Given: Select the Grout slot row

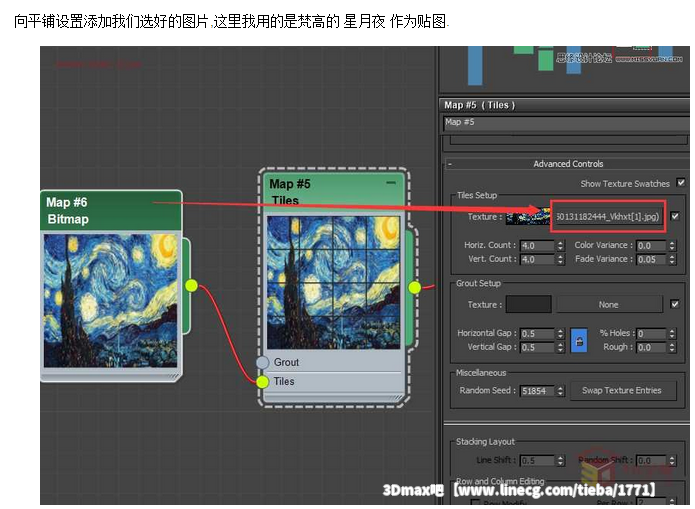Looking at the screenshot, I should click(x=332, y=362).
